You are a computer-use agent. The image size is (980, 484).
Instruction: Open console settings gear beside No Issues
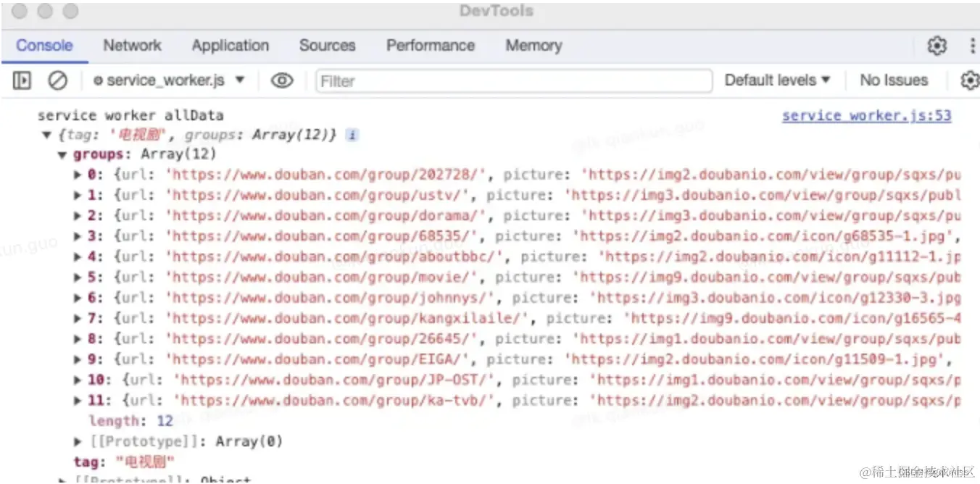click(970, 80)
